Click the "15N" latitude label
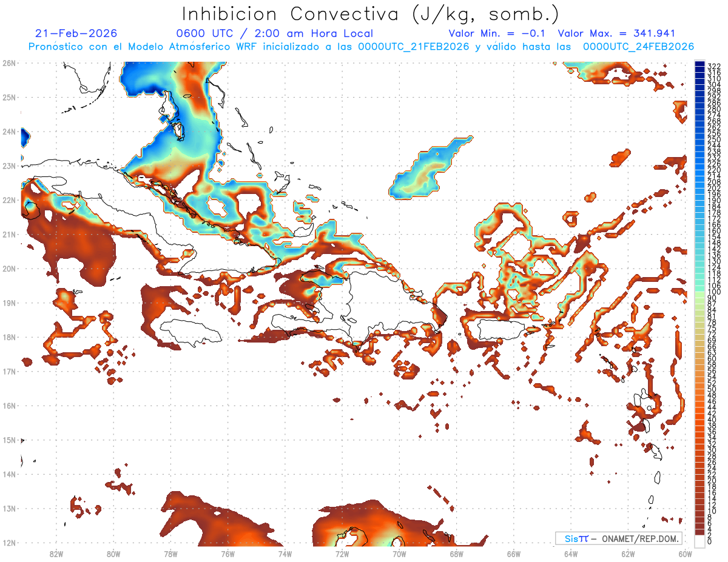Image resolution: width=728 pixels, height=562 pixels. 8,440
